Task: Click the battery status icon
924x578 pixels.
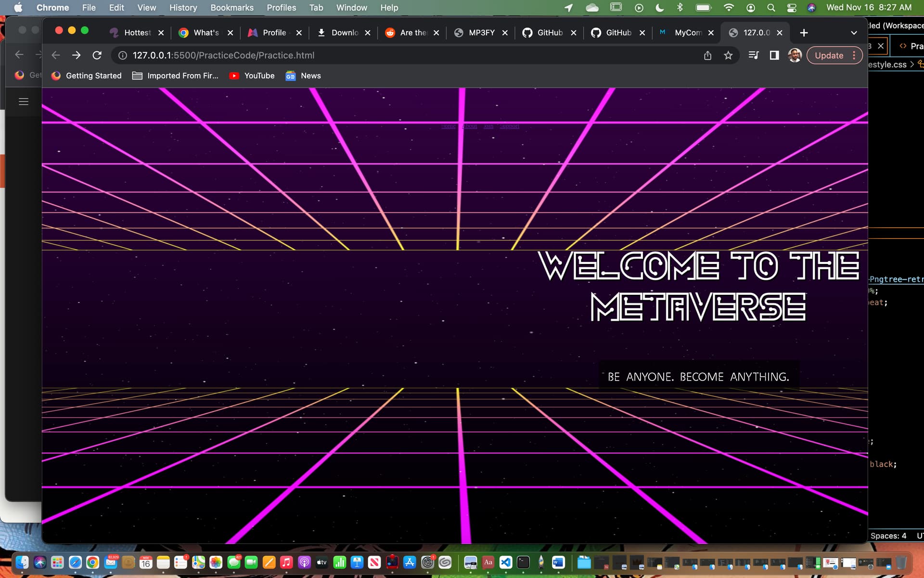Action: pyautogui.click(x=703, y=8)
